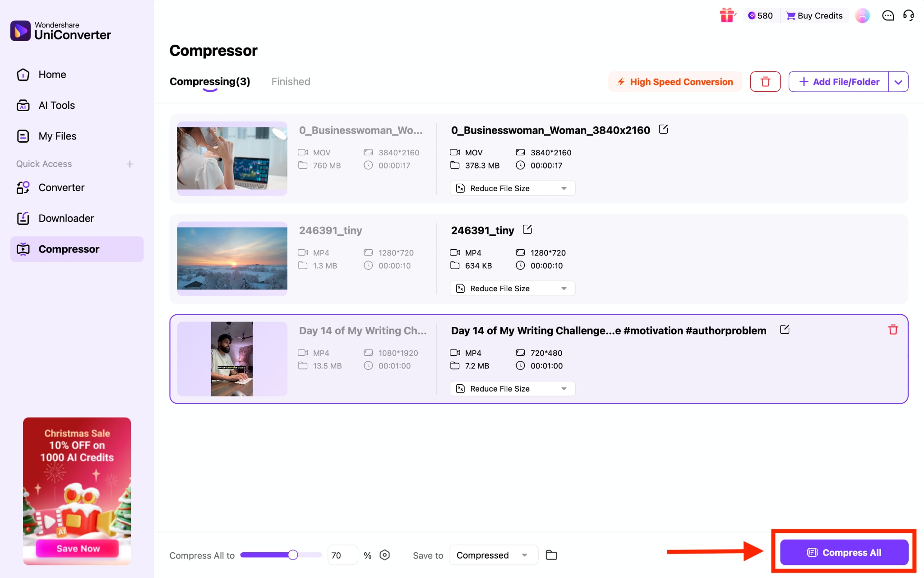Click Buy Credits in the top bar
This screenshot has width=924, height=578.
coord(814,15)
